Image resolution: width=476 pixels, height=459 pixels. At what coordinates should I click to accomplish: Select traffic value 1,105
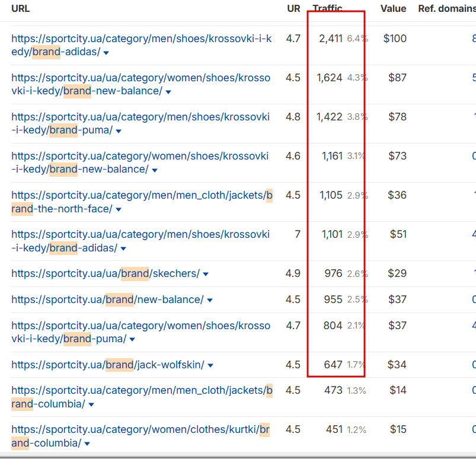[331, 195]
